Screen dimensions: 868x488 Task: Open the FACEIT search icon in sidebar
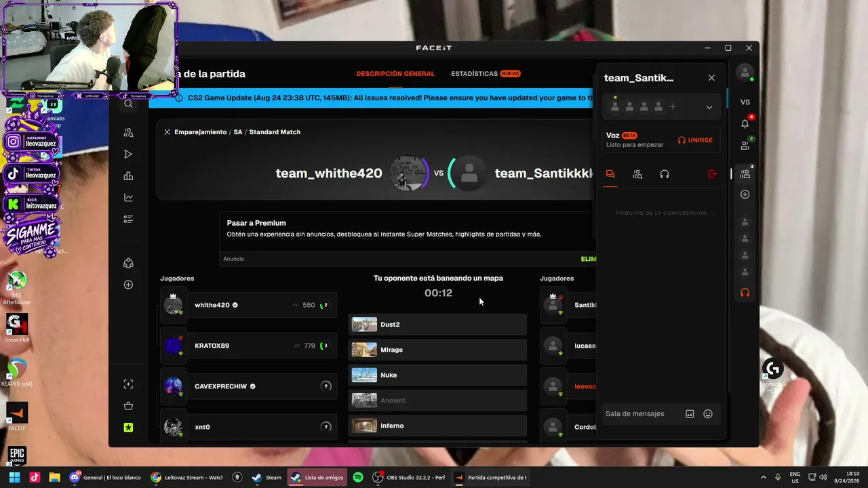tap(128, 104)
